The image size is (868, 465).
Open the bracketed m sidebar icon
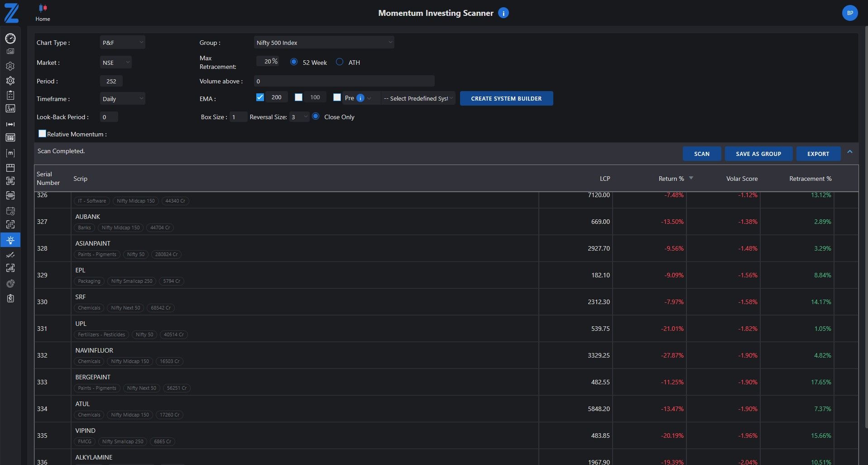coord(10,153)
